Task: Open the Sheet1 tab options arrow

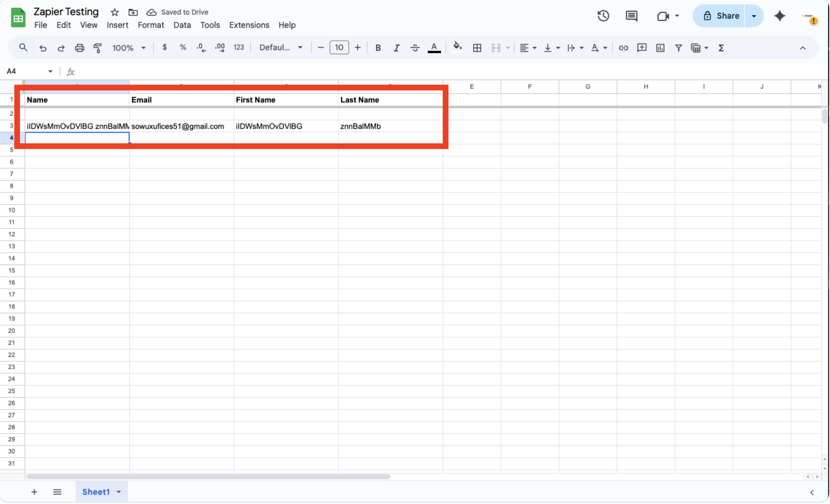Action: pos(119,492)
